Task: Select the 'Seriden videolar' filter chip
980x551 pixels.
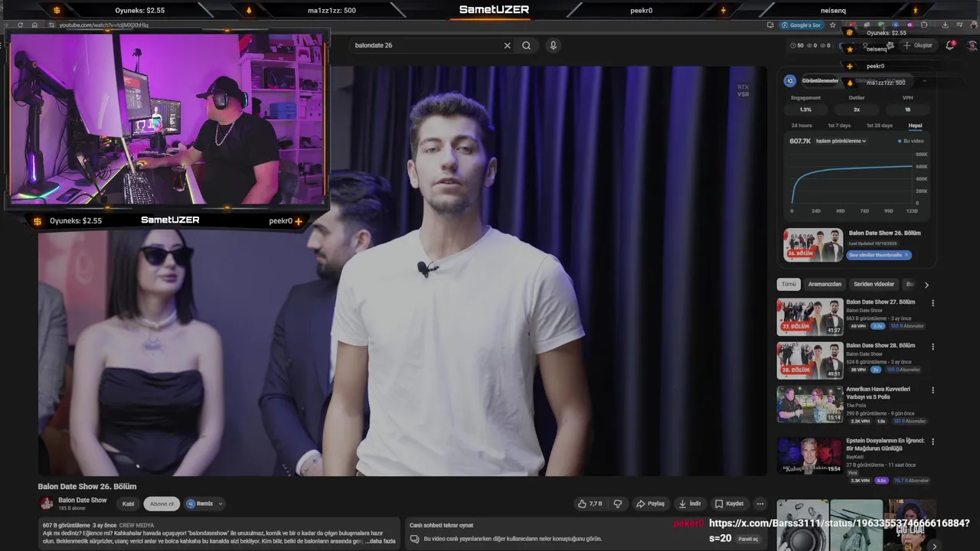Action: (874, 284)
